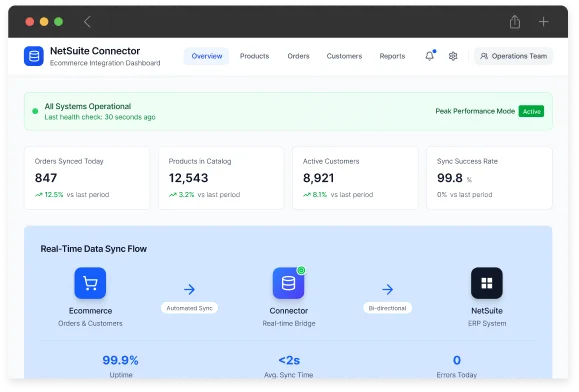Image resolution: width=579 pixels, height=392 pixels.
Task: Add a new tab with plus icon
Action: 543,22
